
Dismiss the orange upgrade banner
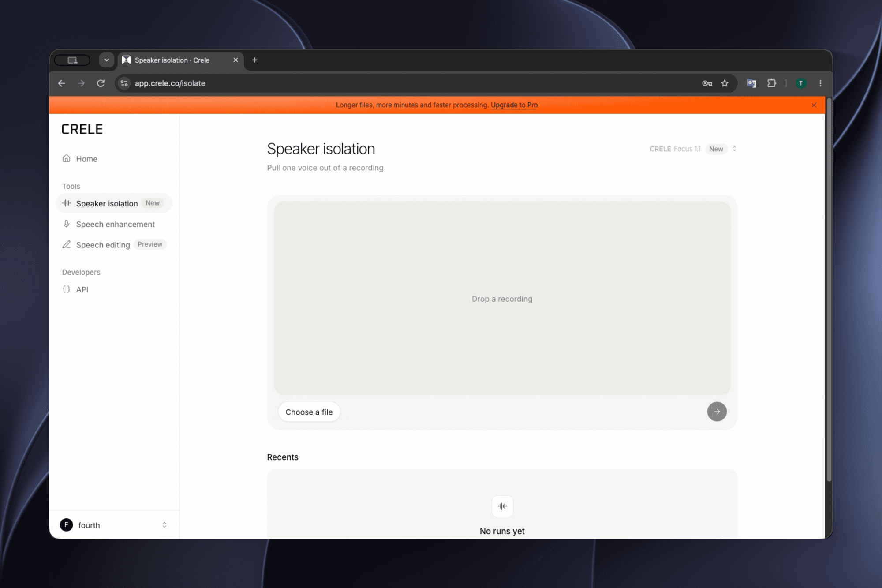[814, 105]
